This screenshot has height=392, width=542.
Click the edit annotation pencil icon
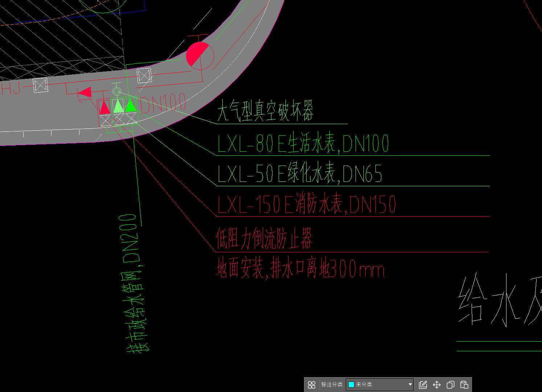click(x=423, y=385)
